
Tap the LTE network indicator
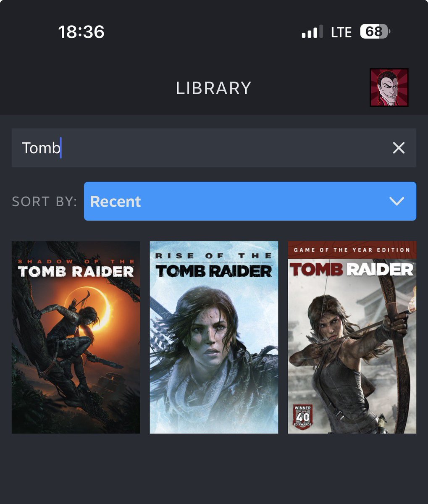point(341,32)
